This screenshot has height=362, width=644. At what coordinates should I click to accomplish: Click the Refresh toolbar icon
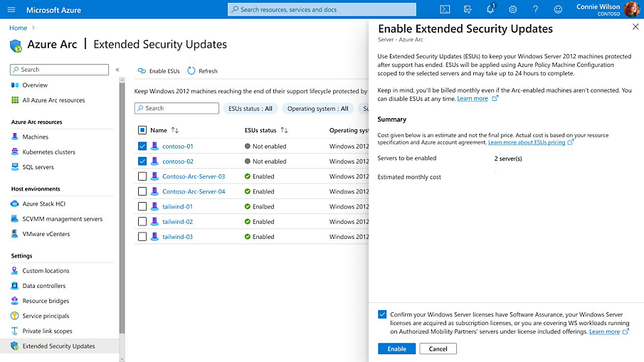pos(192,71)
